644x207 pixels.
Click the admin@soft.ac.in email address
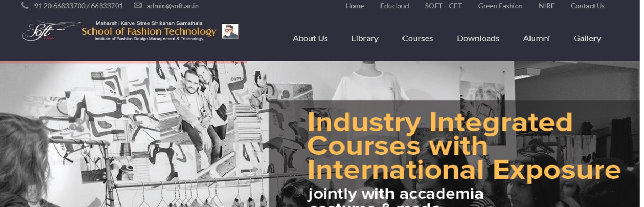pos(172,6)
